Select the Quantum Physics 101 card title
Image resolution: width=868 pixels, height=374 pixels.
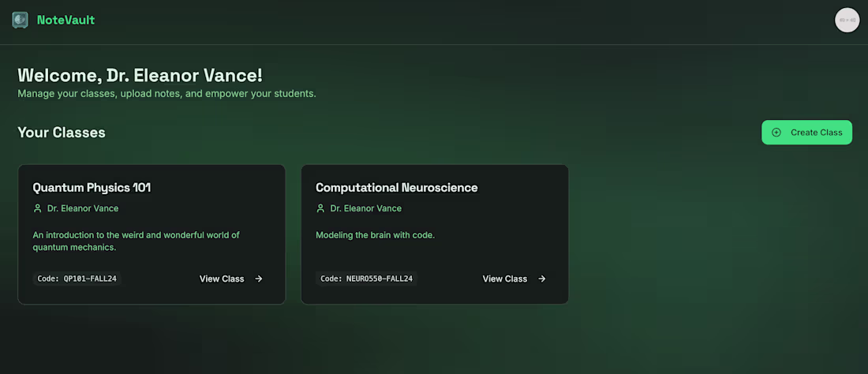92,188
